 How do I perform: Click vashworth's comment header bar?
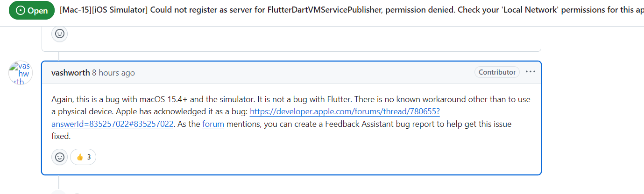click(x=291, y=72)
